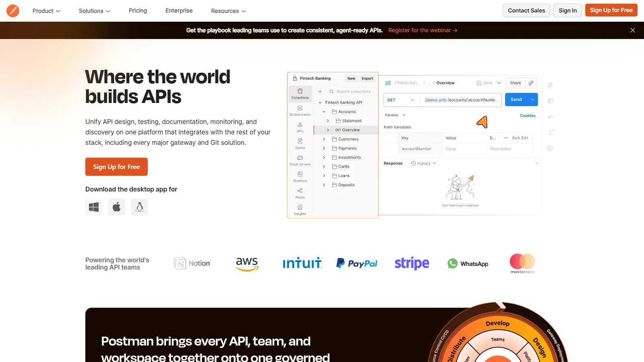Follow the Register for the webinar link
The height and width of the screenshot is (362, 644).
(423, 30)
